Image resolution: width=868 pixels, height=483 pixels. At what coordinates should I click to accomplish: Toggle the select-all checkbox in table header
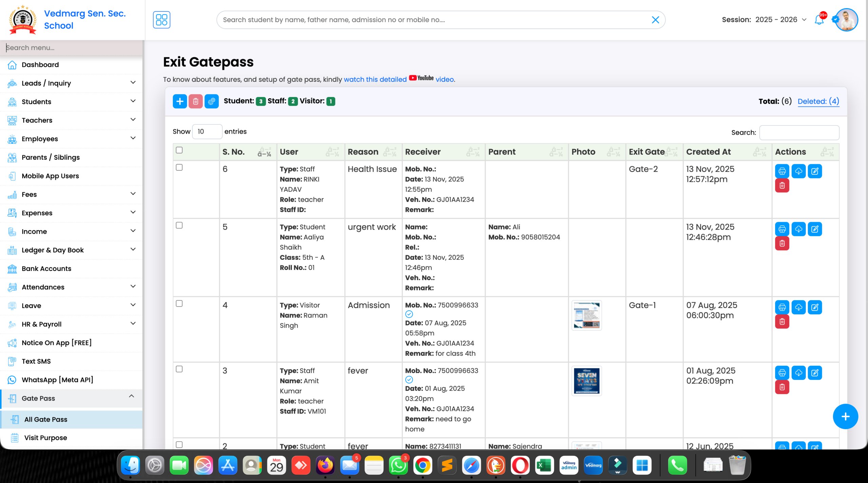point(179,150)
